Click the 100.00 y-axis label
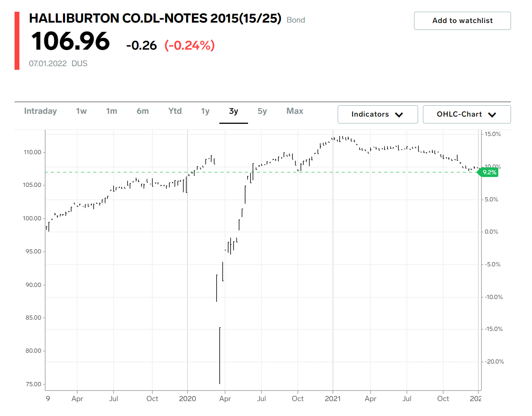 [32, 218]
